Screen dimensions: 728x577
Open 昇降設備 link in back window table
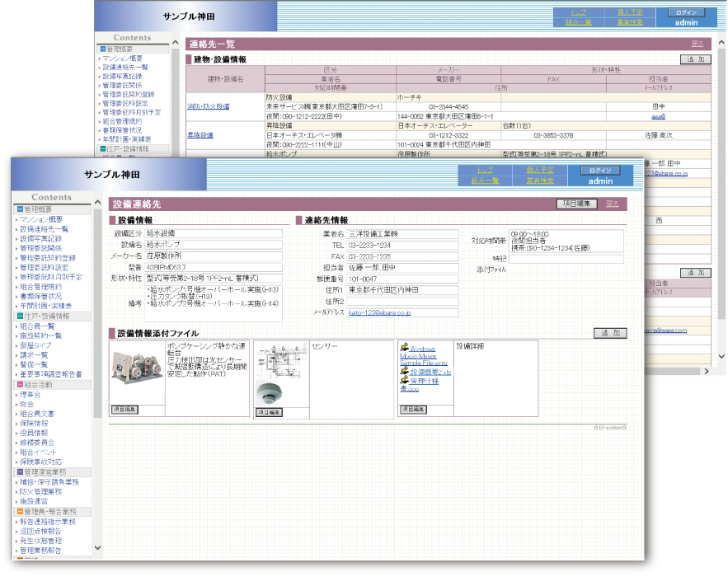[x=200, y=135]
